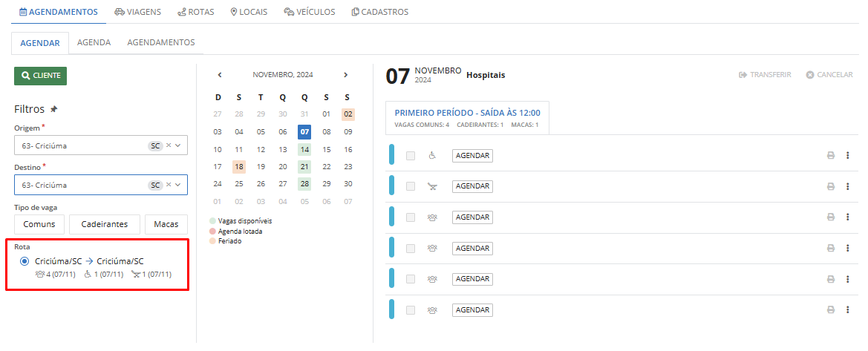Image resolution: width=868 pixels, height=351 pixels.
Task: Click the green Cliente search button
Action: coord(40,76)
